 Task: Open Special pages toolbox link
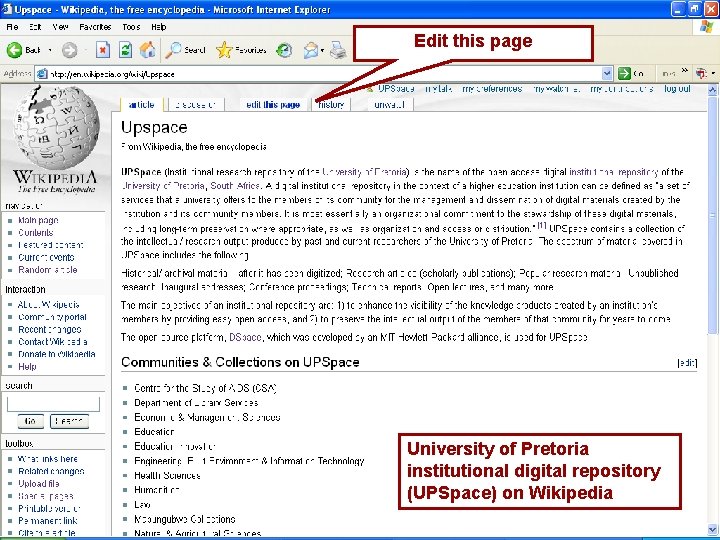pyautogui.click(x=45, y=496)
